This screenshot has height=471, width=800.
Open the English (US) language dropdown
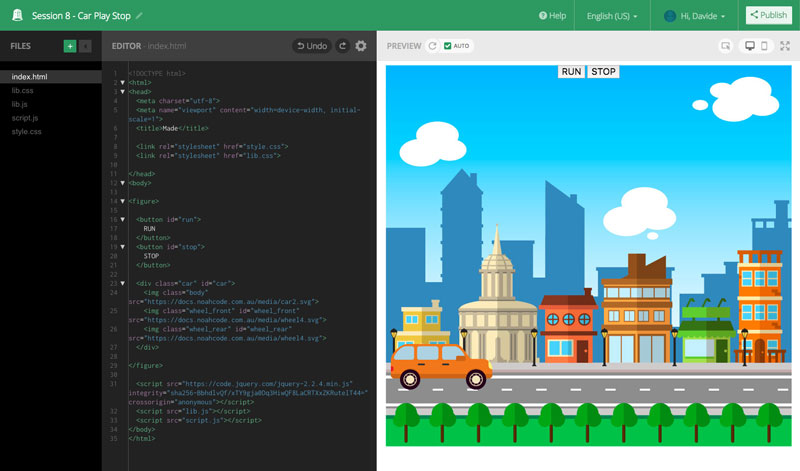(612, 16)
